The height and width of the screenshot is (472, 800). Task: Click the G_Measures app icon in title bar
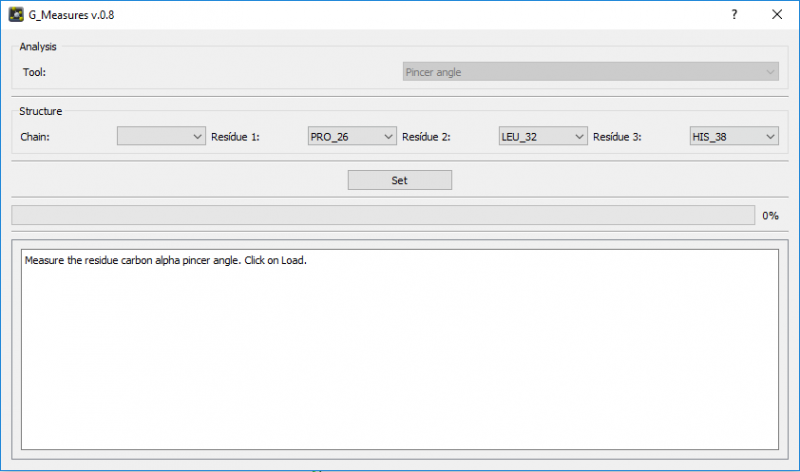coord(16,15)
